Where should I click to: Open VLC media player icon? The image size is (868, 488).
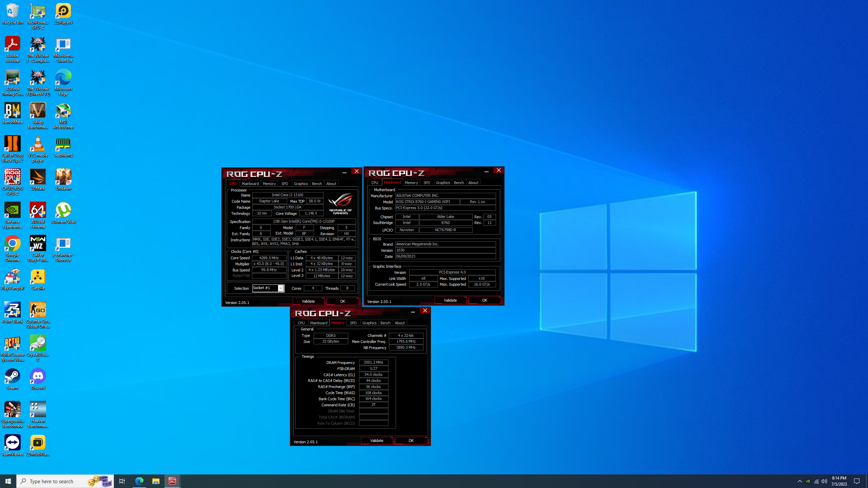[x=38, y=149]
